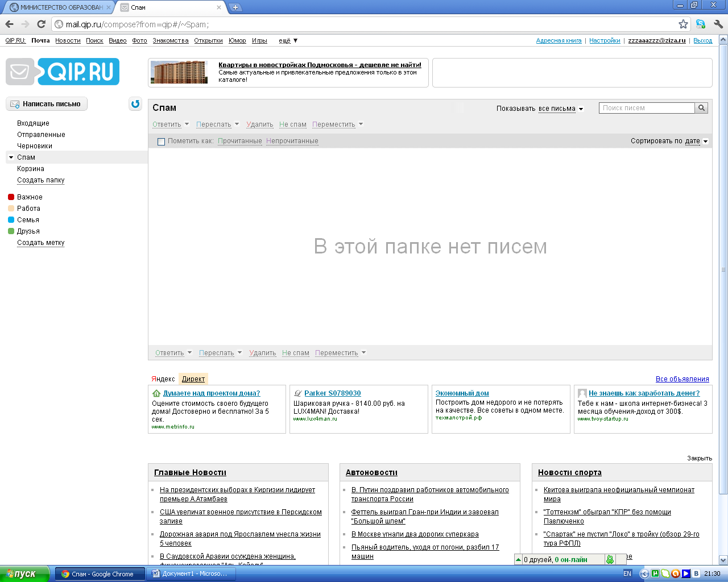Open the top Переслать dropdown arrow
The width and height of the screenshot is (728, 582).
coord(237,124)
